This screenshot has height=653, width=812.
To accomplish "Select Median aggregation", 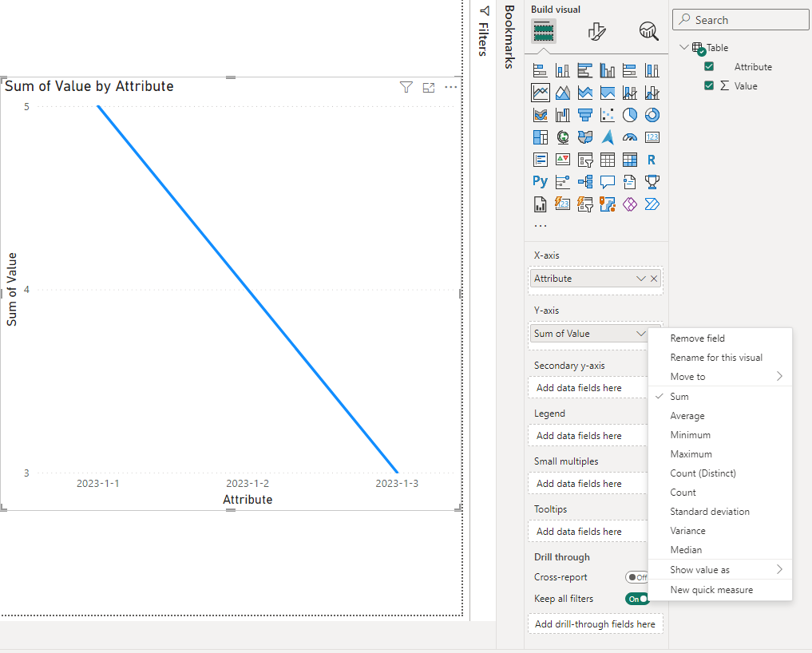I will point(720,550).
